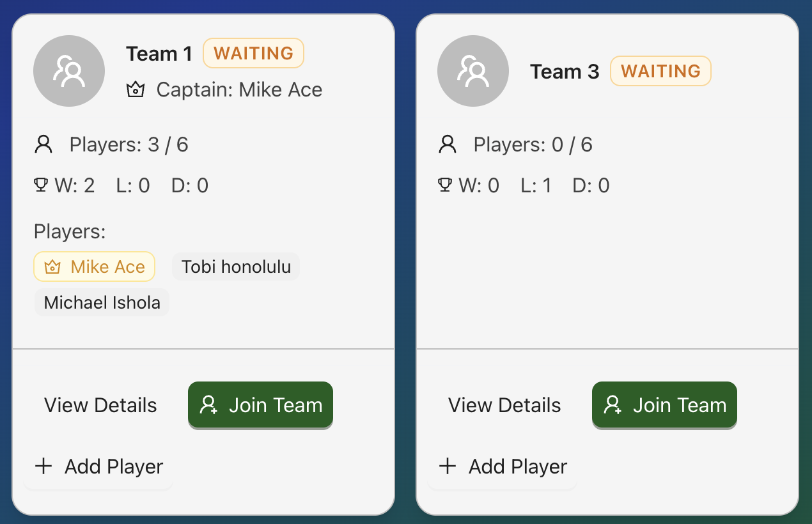
Task: Click the person icon next to Players: 3 / 6
Action: tap(43, 145)
